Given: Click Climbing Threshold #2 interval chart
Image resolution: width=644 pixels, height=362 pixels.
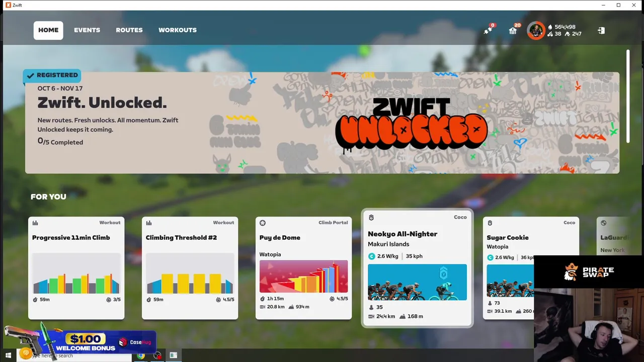Looking at the screenshot, I should (x=190, y=273).
